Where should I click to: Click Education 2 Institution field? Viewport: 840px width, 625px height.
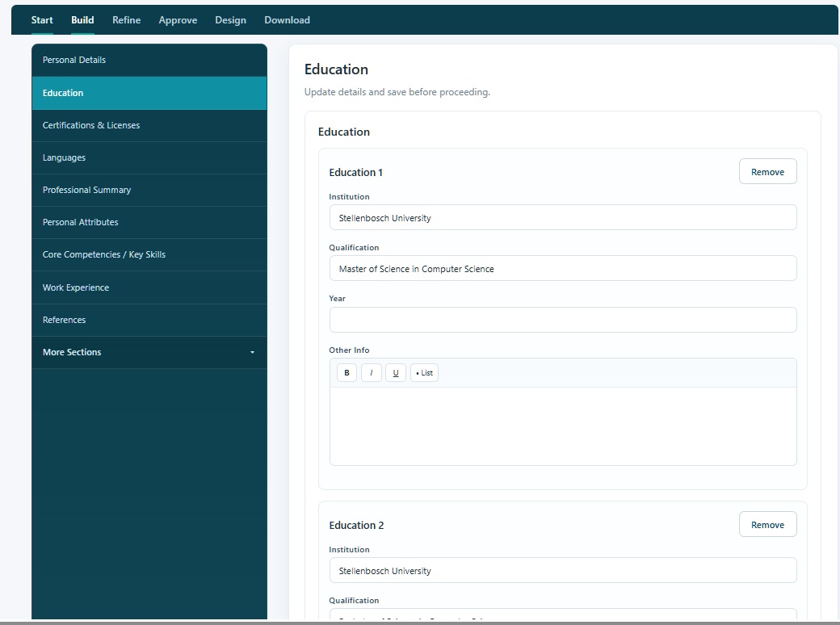pyautogui.click(x=562, y=570)
